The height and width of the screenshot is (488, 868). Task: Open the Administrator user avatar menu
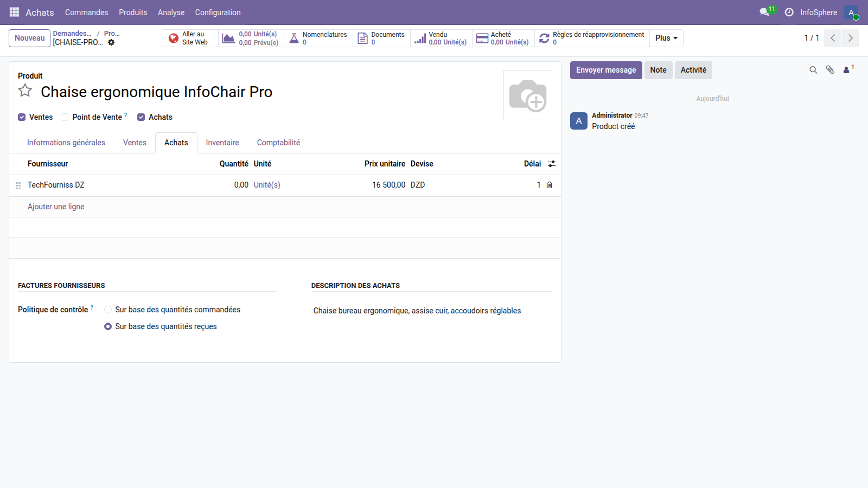851,12
